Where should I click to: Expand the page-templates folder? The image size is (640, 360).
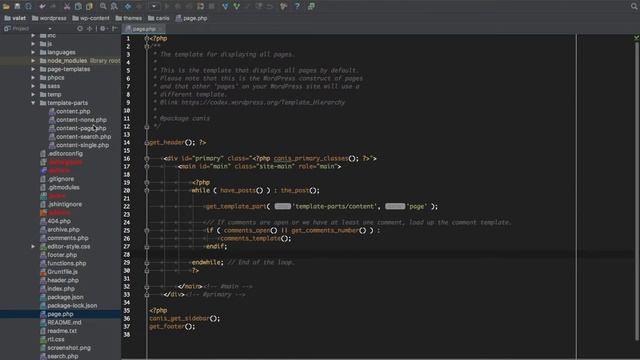click(x=33, y=69)
